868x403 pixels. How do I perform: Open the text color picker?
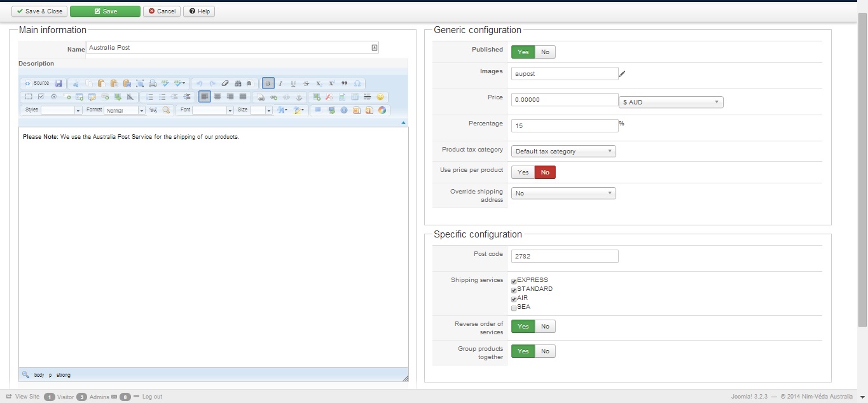(x=282, y=110)
